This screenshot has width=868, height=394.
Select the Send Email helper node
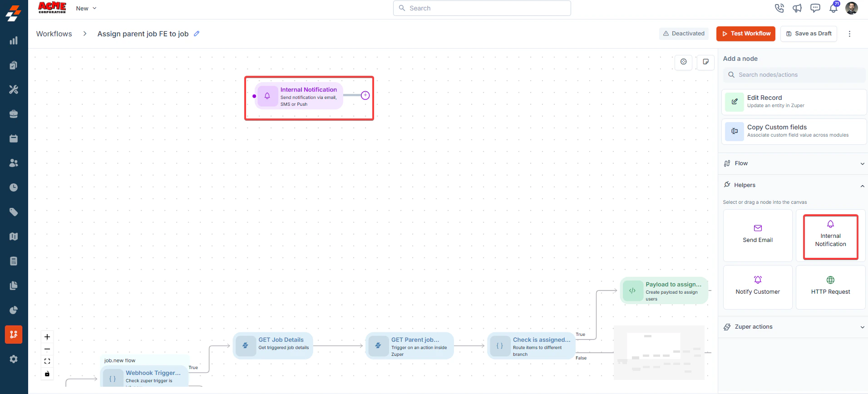pyautogui.click(x=758, y=236)
